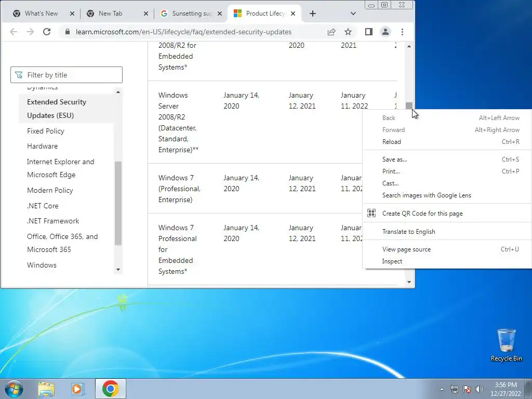Select the Recycle Bin desktop icon

click(506, 345)
